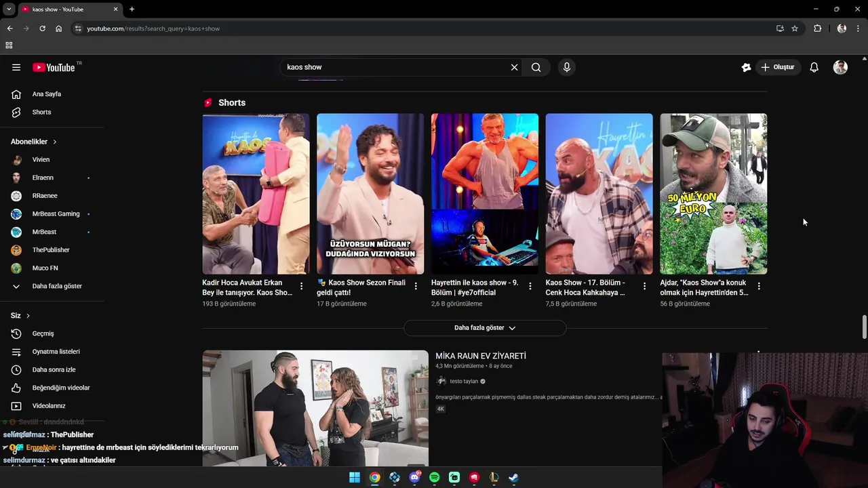Open the YouTube hamburger guide menu
The image size is (868, 488).
point(16,67)
